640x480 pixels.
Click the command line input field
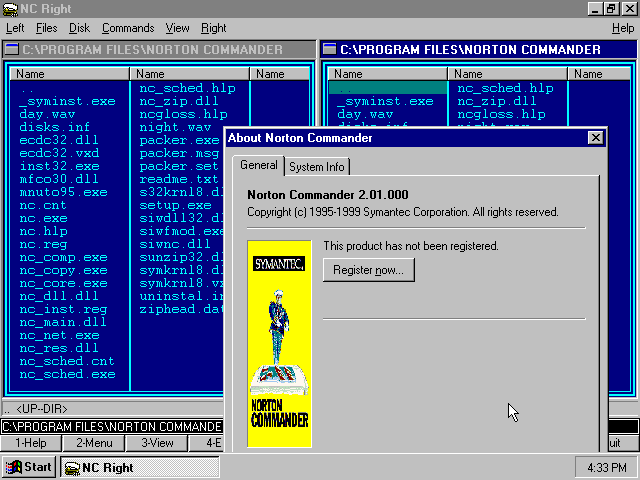coord(112,427)
